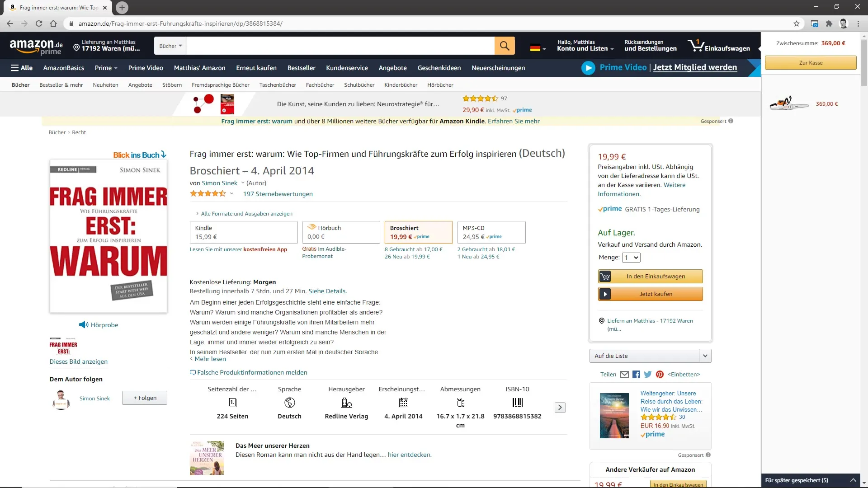This screenshot has width=868, height=488.
Task: Expand Konto und Listen menu
Action: pyautogui.click(x=585, y=45)
